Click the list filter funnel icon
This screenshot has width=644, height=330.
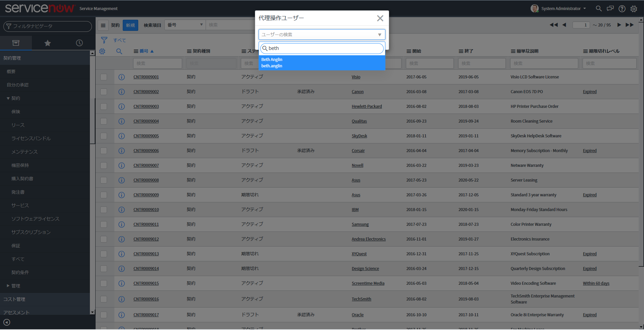pyautogui.click(x=104, y=40)
